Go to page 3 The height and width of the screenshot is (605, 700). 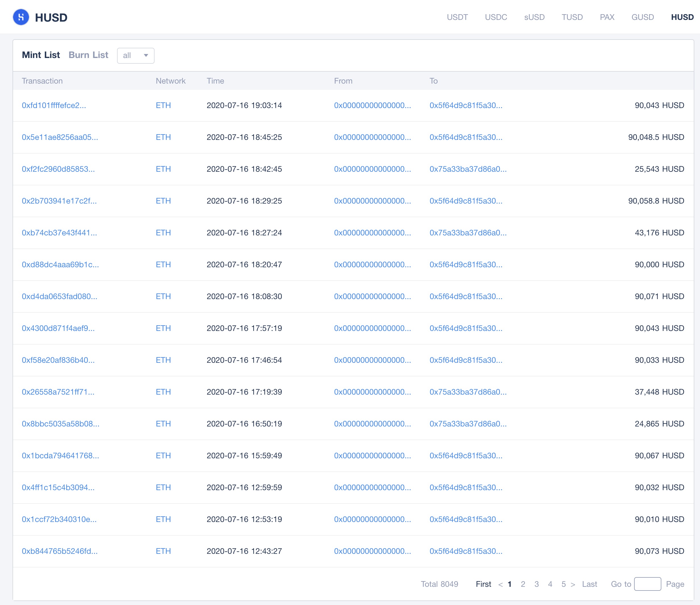(x=536, y=584)
